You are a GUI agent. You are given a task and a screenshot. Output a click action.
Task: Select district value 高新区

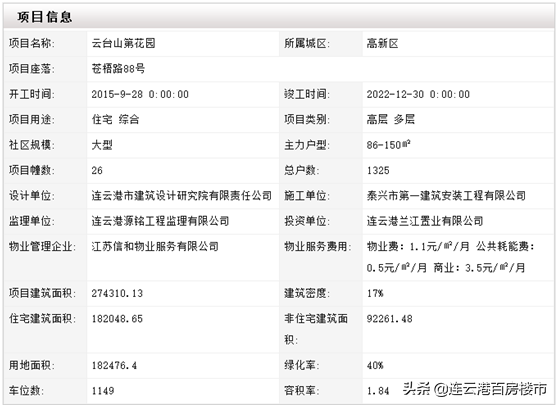[383, 43]
